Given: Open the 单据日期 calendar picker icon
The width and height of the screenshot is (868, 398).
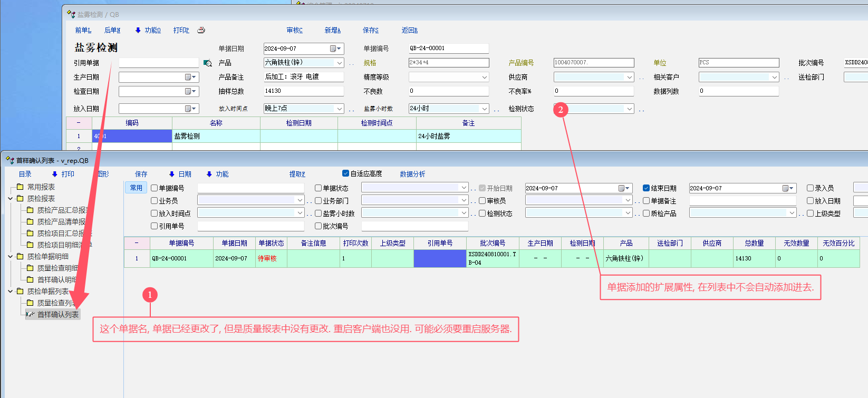Looking at the screenshot, I should [x=334, y=48].
